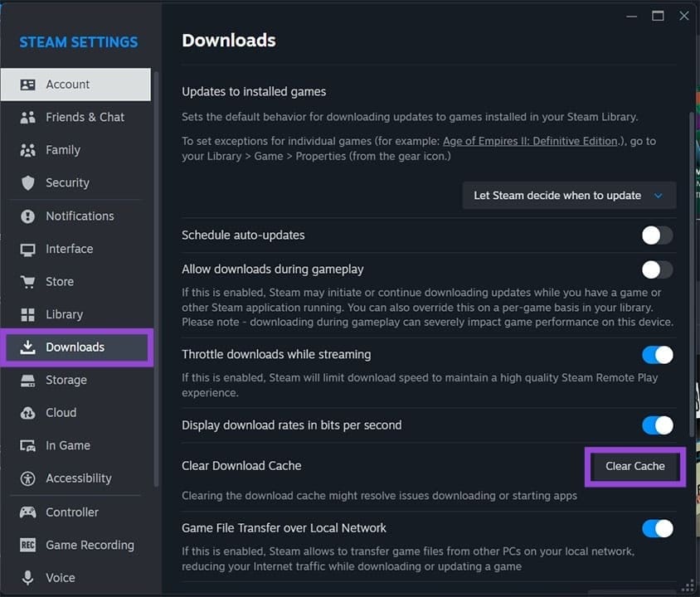Click the Cloud sync icon
The image size is (700, 597).
(x=27, y=413)
